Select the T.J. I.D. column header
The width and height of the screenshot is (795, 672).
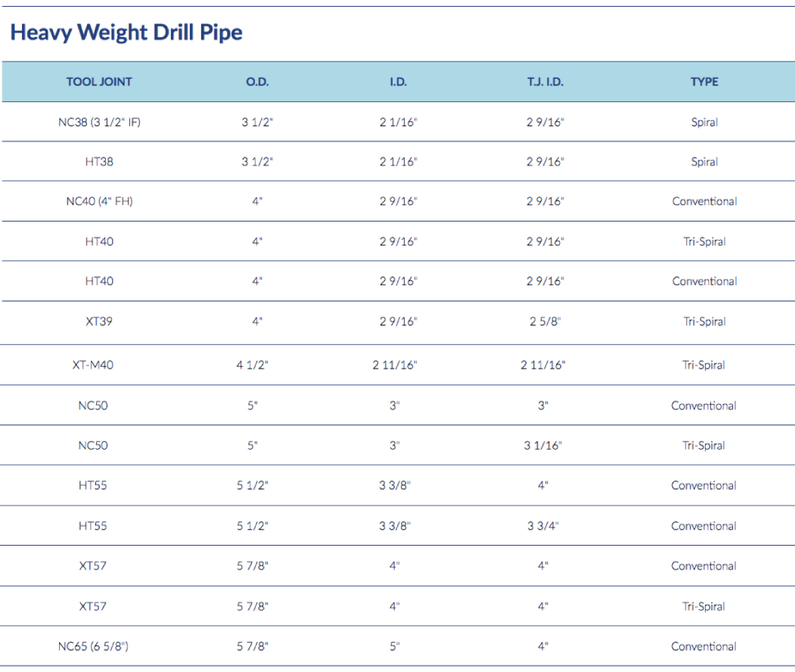click(545, 82)
